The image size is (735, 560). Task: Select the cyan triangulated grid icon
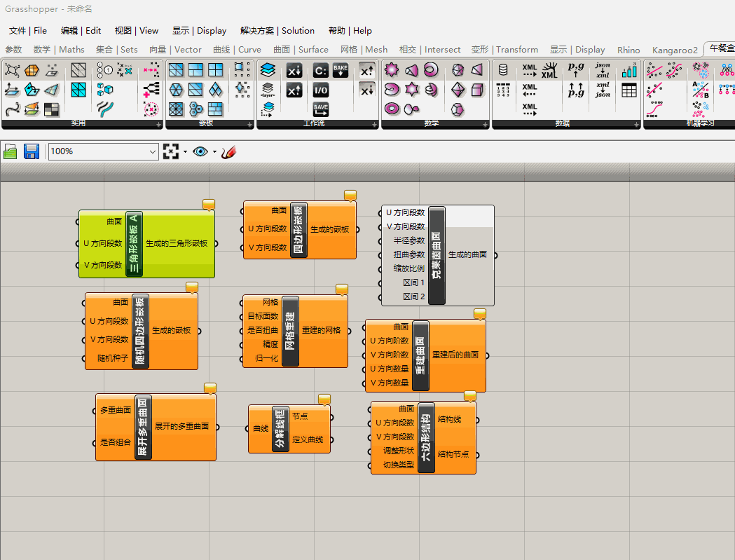(x=78, y=90)
